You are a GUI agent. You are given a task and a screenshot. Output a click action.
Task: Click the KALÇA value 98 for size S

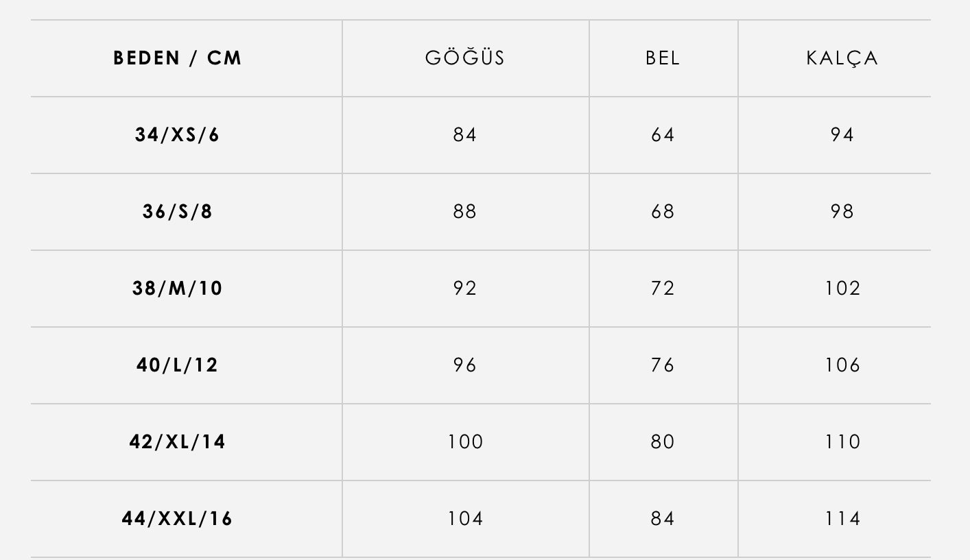pos(842,212)
